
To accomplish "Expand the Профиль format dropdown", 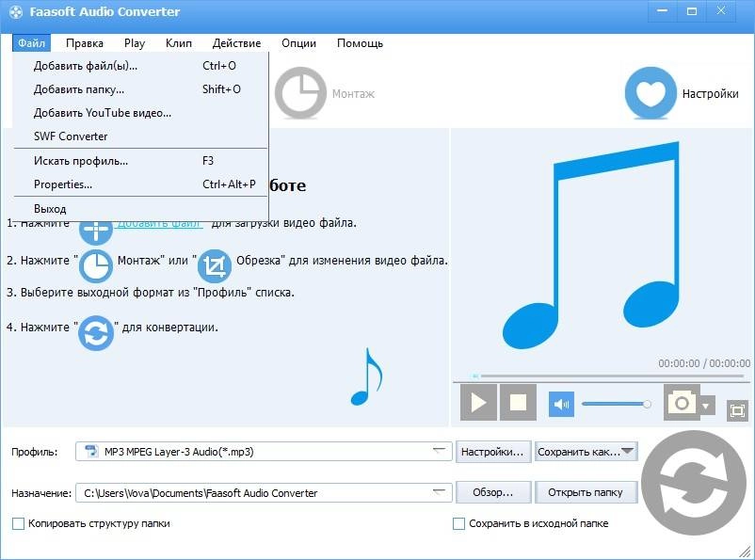I will [x=439, y=451].
